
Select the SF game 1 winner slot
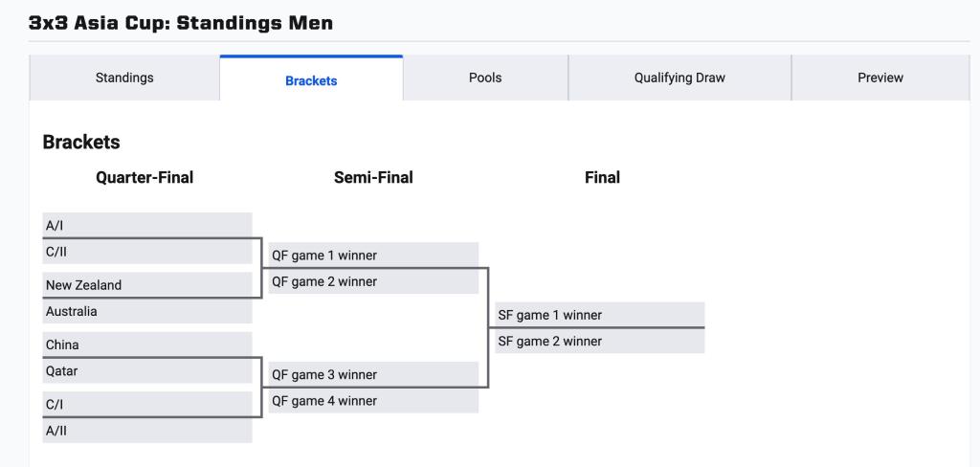click(x=599, y=315)
